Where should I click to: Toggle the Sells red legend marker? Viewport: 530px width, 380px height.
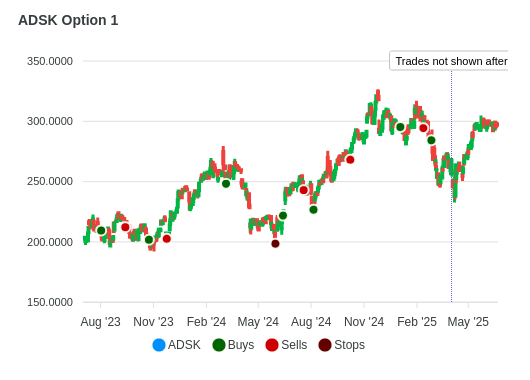(x=272, y=345)
